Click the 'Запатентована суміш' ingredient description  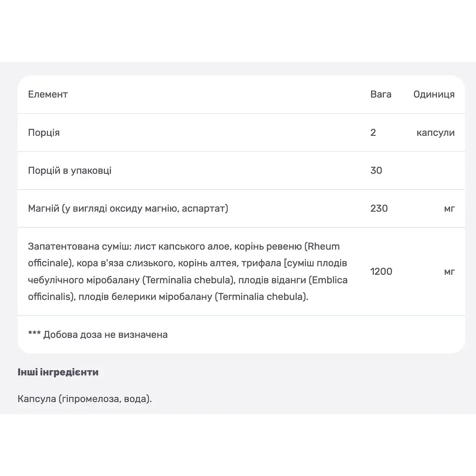coord(188,271)
